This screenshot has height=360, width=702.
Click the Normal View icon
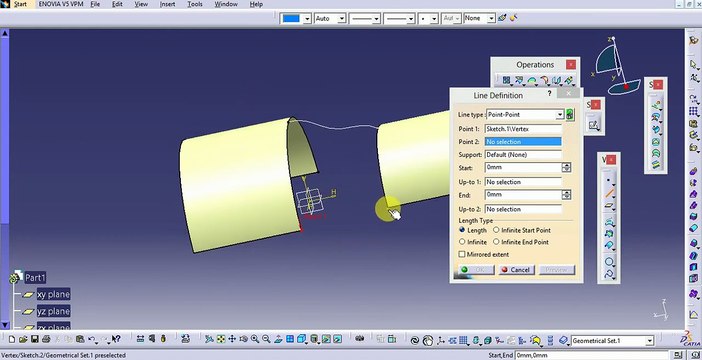tap(278, 339)
